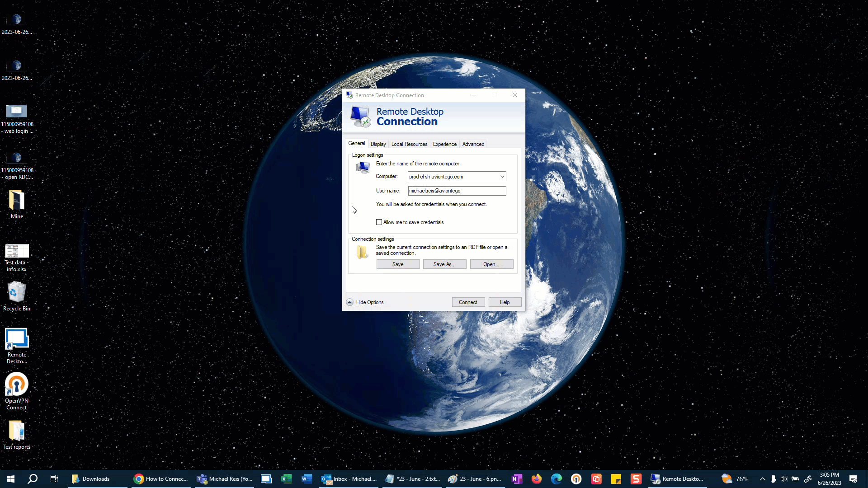Launch Microsoft Edge from the taskbar

tap(557, 479)
